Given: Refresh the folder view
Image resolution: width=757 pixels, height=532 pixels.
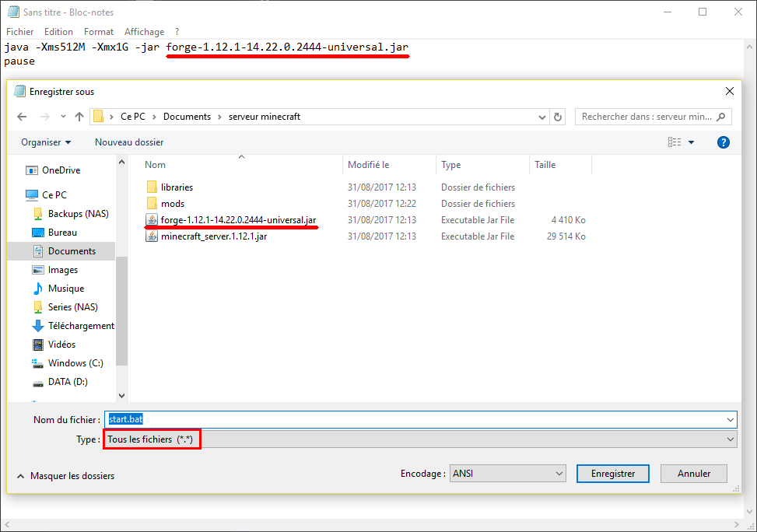Looking at the screenshot, I should [x=557, y=117].
